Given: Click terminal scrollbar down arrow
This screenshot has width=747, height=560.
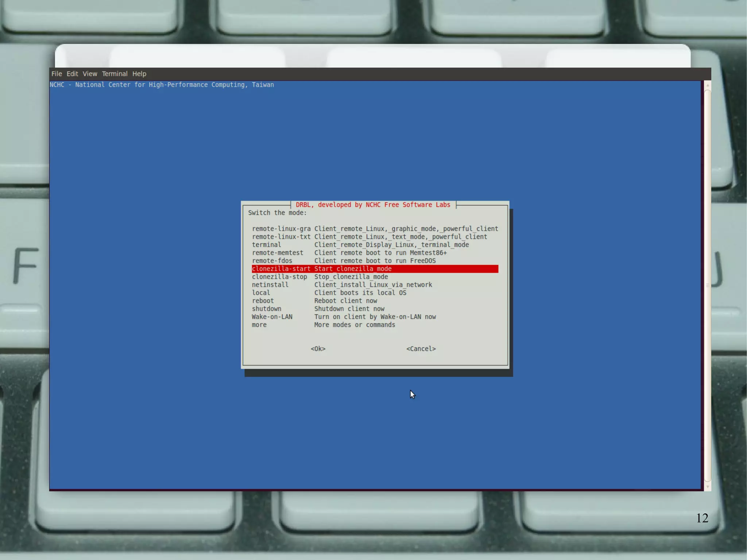Looking at the screenshot, I should 708,487.
